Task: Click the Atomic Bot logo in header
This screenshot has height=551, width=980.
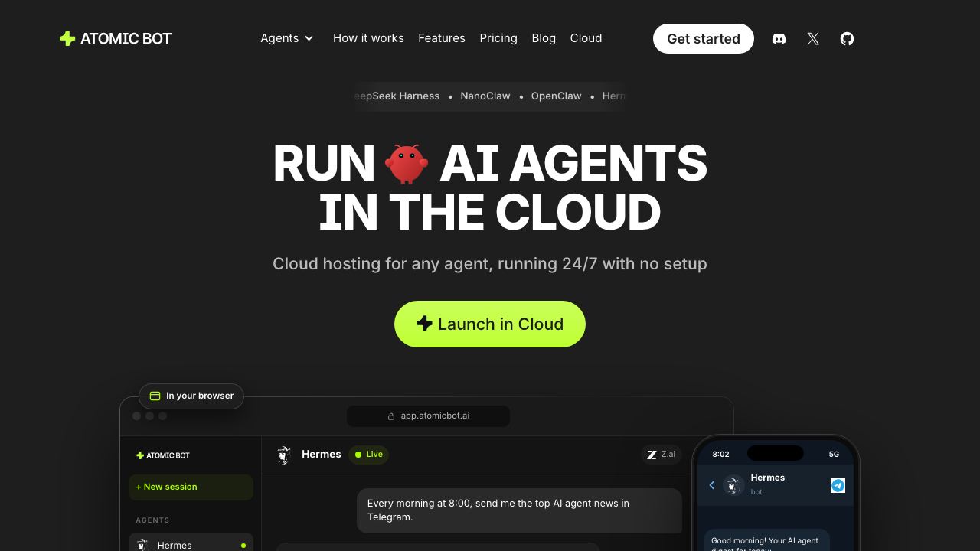Action: coord(116,38)
